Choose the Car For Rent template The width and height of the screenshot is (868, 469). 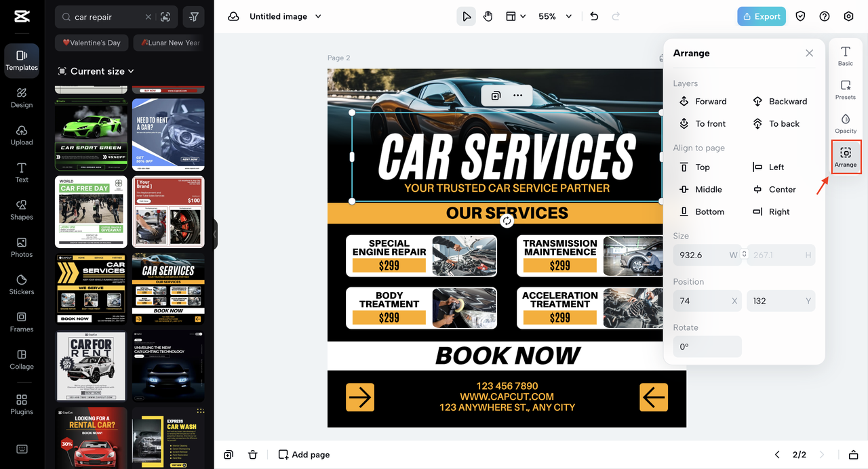[x=91, y=366]
